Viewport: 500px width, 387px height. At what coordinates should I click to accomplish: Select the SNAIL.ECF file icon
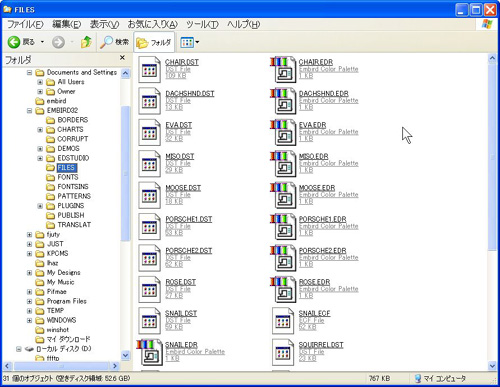(x=283, y=321)
